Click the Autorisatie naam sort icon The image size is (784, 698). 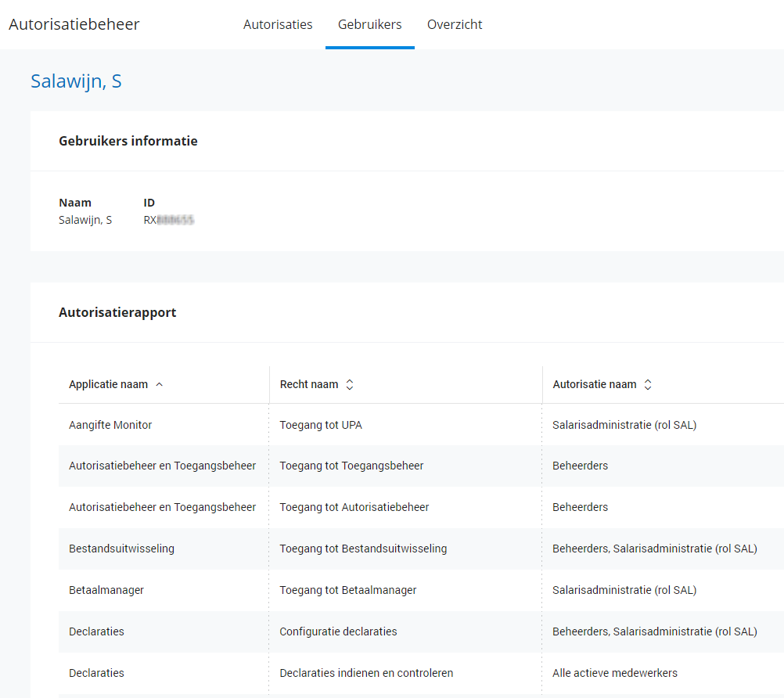(648, 385)
